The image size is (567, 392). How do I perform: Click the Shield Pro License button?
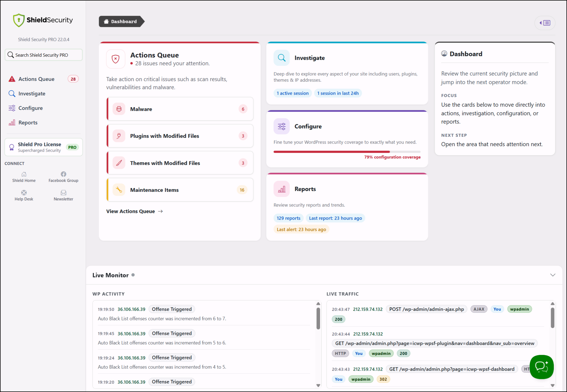click(43, 147)
